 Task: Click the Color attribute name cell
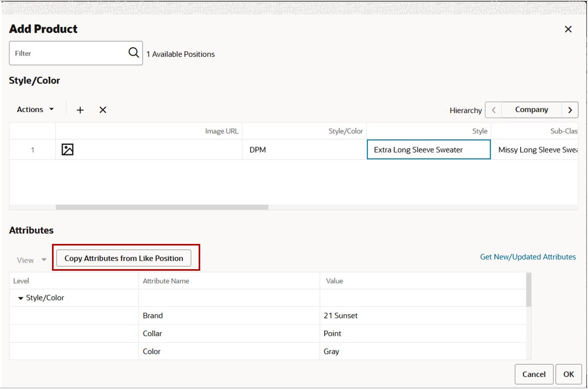[x=229, y=352]
